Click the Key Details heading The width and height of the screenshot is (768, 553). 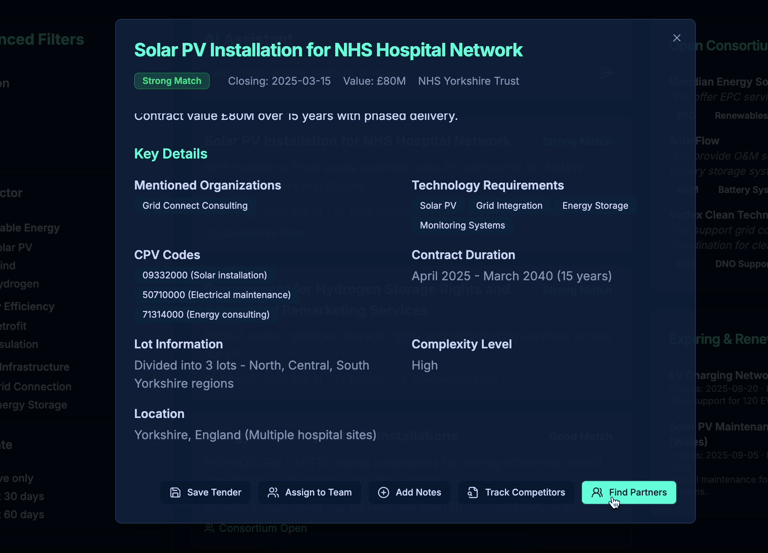[x=171, y=154]
